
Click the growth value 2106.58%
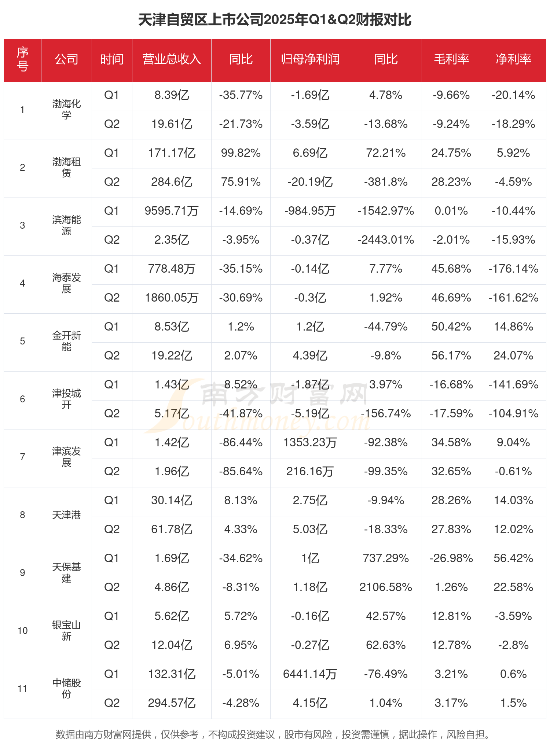coord(386,587)
